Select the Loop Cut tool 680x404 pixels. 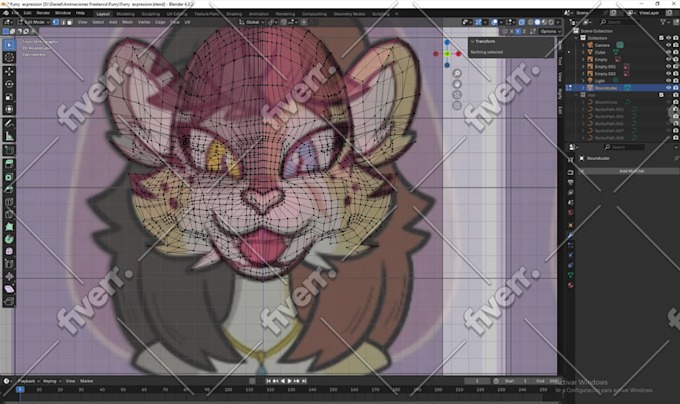[x=9, y=202]
